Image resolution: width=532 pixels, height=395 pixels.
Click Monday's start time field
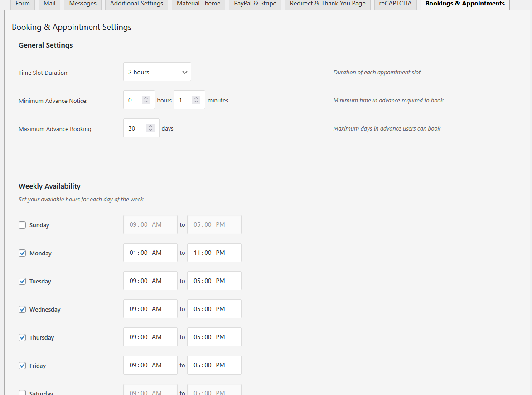click(x=150, y=253)
